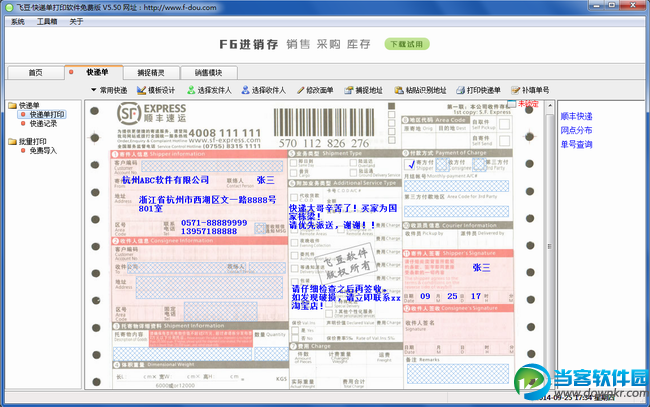Switch to the 首页 tab

pos(36,73)
